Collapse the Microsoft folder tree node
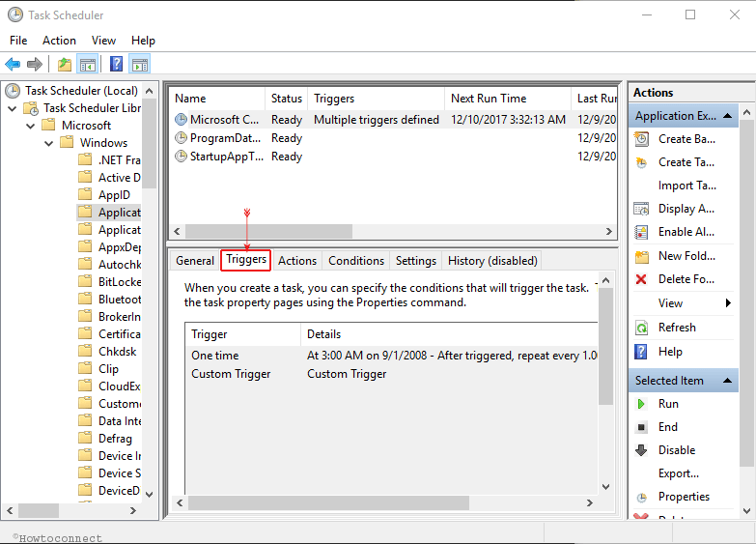The width and height of the screenshot is (756, 544). (x=30, y=126)
